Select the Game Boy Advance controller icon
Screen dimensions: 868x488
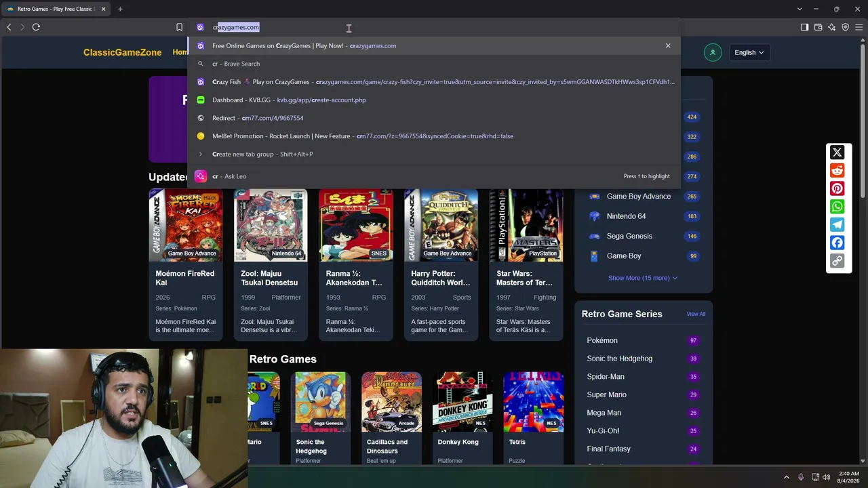(595, 197)
